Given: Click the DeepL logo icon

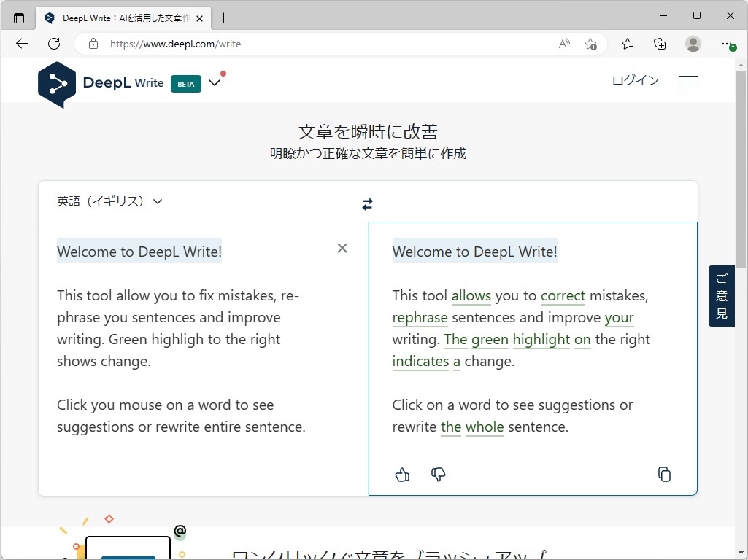Looking at the screenshot, I should tap(57, 84).
